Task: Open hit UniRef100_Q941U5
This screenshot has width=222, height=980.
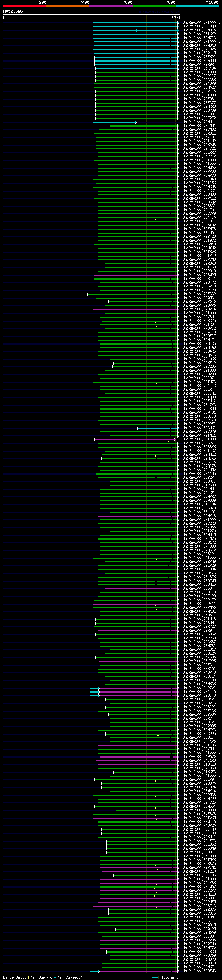Action: pos(199,473)
